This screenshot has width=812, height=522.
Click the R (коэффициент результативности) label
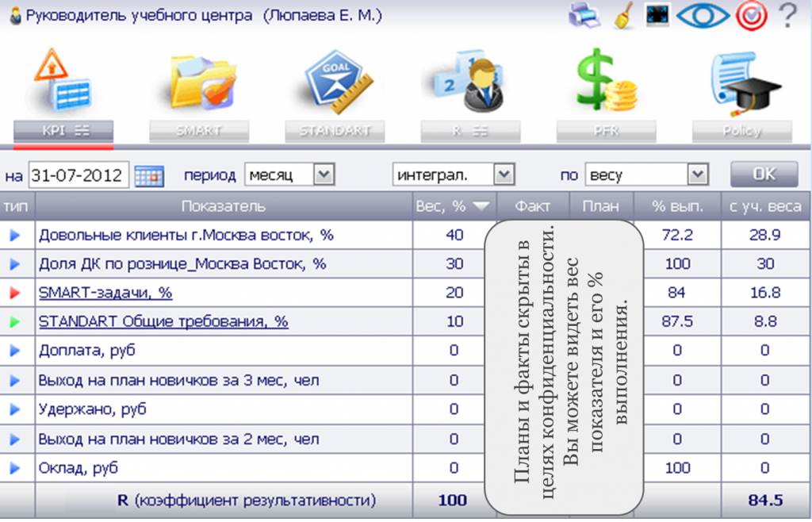(247, 501)
